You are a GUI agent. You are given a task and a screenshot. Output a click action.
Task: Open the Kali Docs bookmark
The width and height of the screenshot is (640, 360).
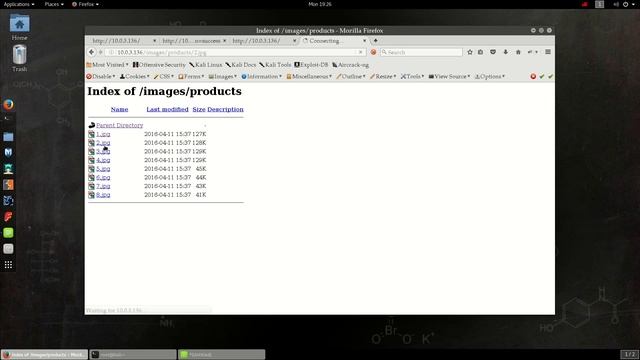coord(241,65)
